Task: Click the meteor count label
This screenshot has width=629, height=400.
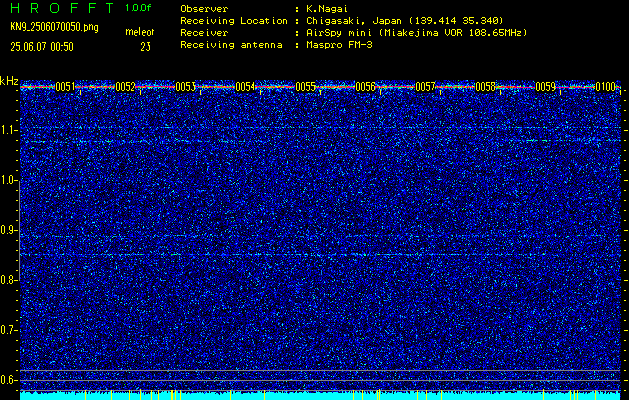Action: pyautogui.click(x=140, y=32)
